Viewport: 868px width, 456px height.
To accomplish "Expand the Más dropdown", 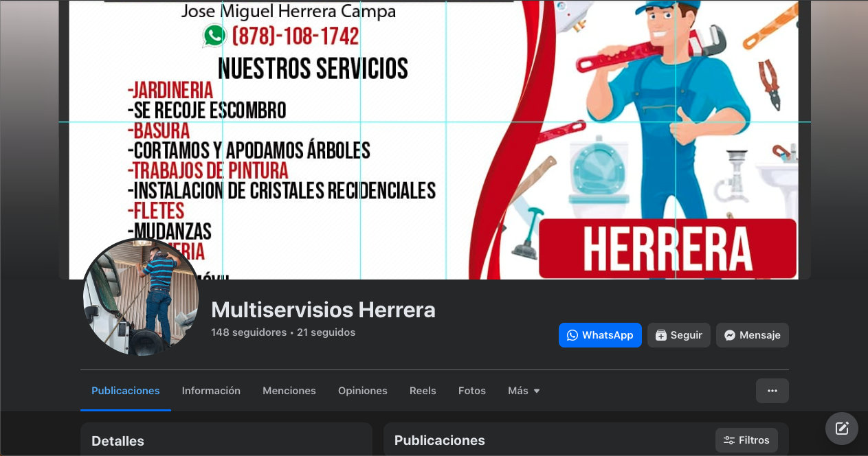I will (523, 390).
